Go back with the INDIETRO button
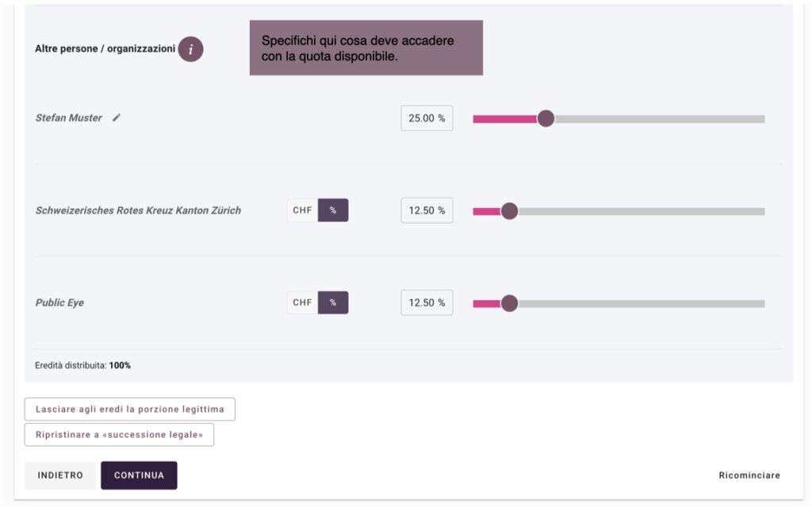This screenshot has width=812, height=508. 60,475
